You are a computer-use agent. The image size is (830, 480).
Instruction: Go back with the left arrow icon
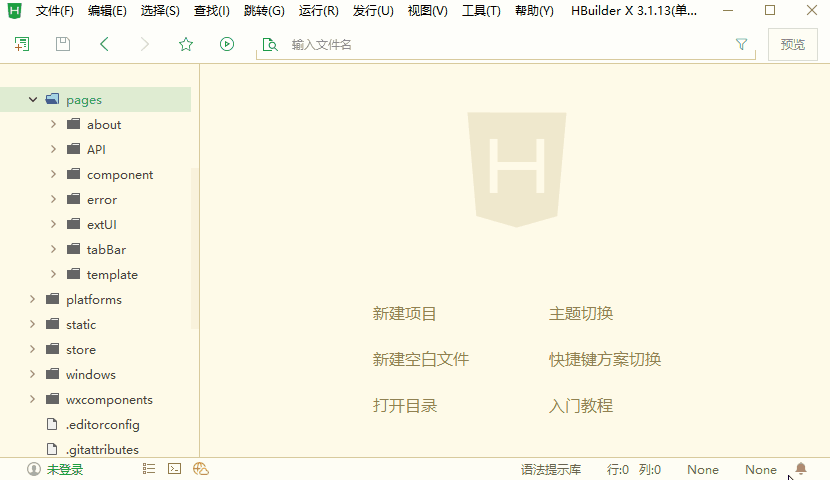104,44
